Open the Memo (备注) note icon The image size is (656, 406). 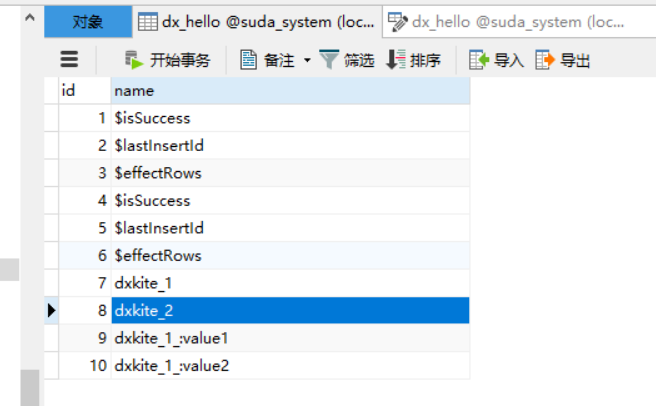tap(249, 60)
